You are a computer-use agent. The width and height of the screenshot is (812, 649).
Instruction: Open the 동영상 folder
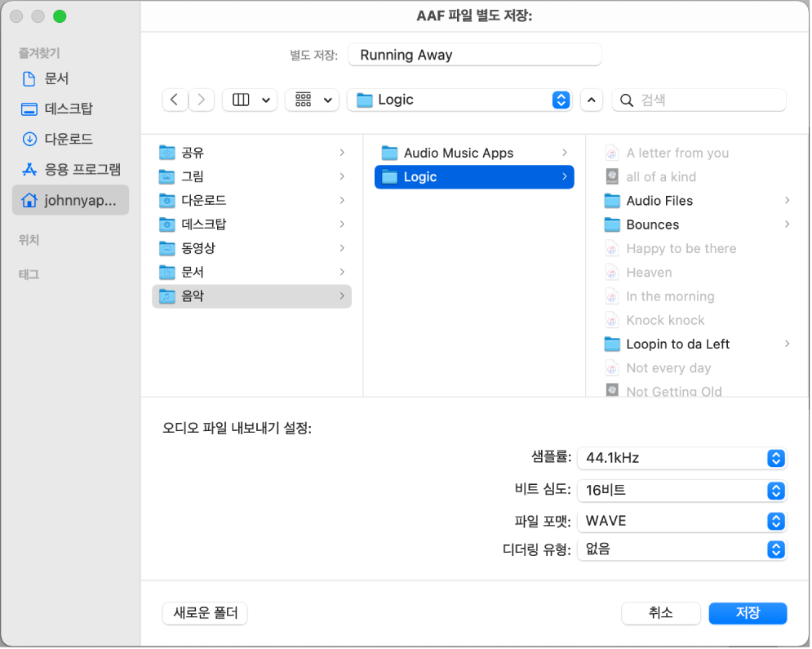click(x=251, y=248)
